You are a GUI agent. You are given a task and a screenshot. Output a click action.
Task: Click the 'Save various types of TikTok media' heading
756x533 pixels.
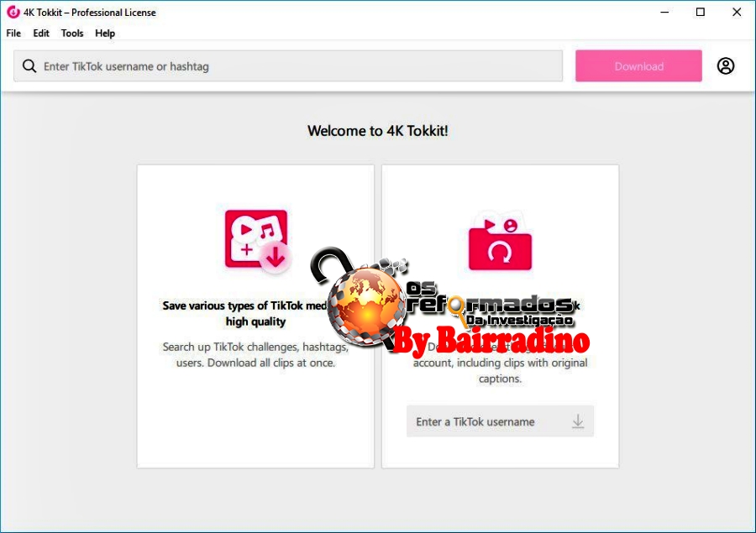point(255,313)
